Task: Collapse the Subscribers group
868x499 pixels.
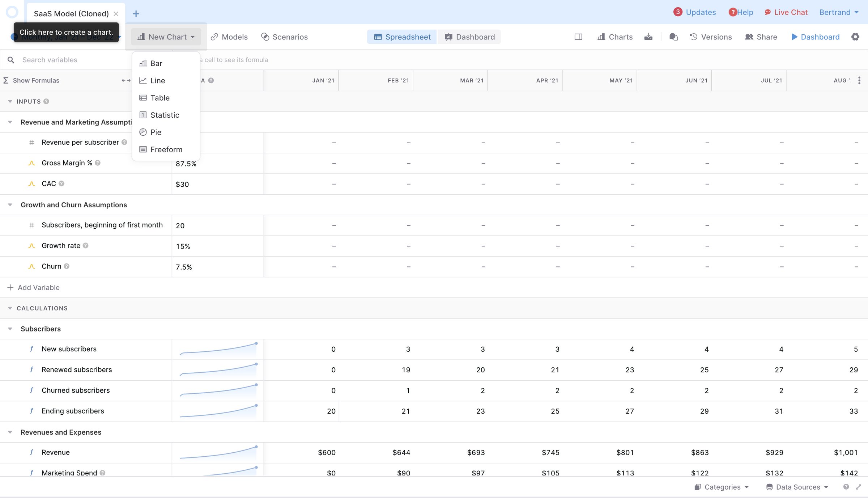Action: [x=10, y=329]
